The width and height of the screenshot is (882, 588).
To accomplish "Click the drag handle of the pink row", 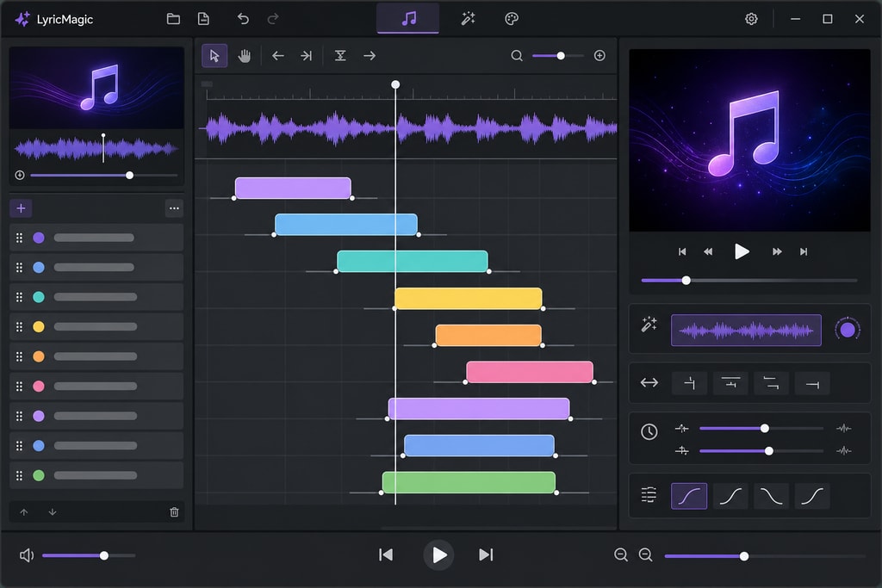I will (20, 387).
